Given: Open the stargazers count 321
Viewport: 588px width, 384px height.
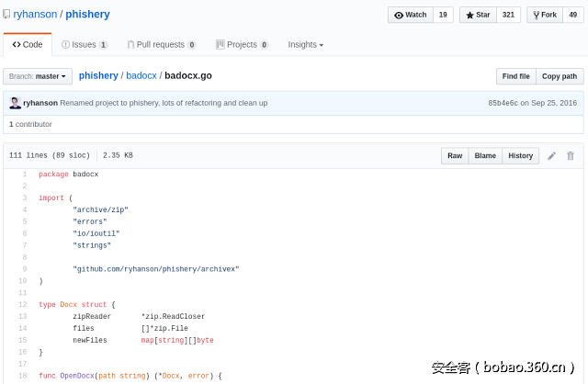Looking at the screenshot, I should pyautogui.click(x=508, y=15).
